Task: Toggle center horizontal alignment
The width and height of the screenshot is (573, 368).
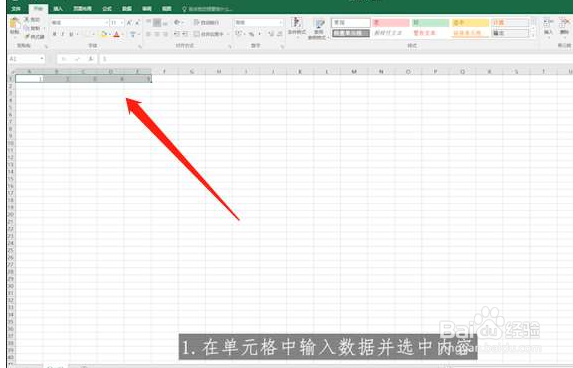Action: tap(157, 34)
